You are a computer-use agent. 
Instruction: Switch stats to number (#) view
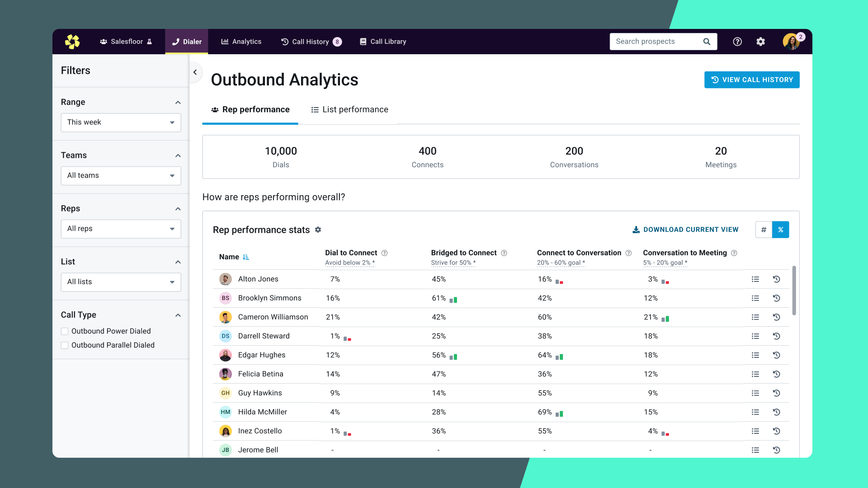click(x=764, y=230)
